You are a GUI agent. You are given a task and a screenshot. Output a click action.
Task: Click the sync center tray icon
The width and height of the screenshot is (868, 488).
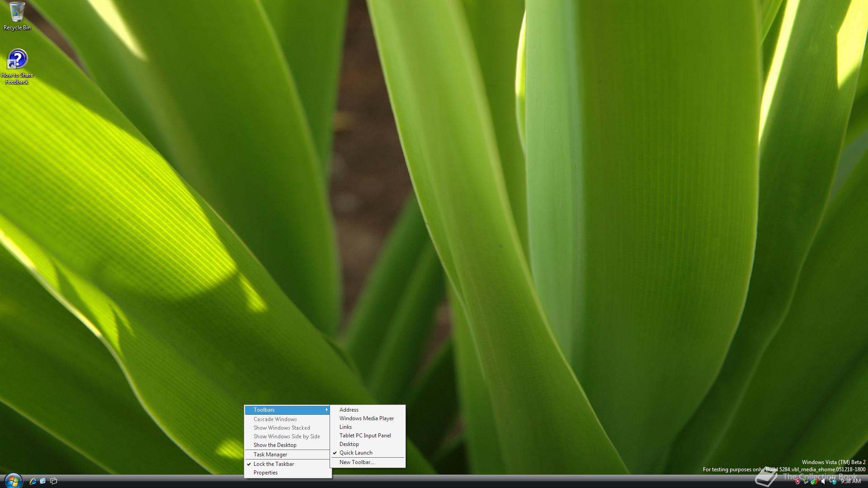[x=814, y=481]
